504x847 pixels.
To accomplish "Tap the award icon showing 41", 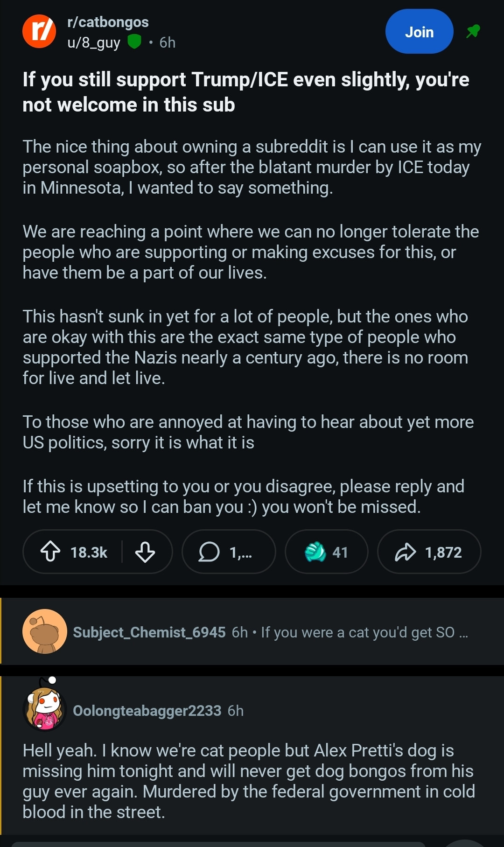I will [315, 552].
